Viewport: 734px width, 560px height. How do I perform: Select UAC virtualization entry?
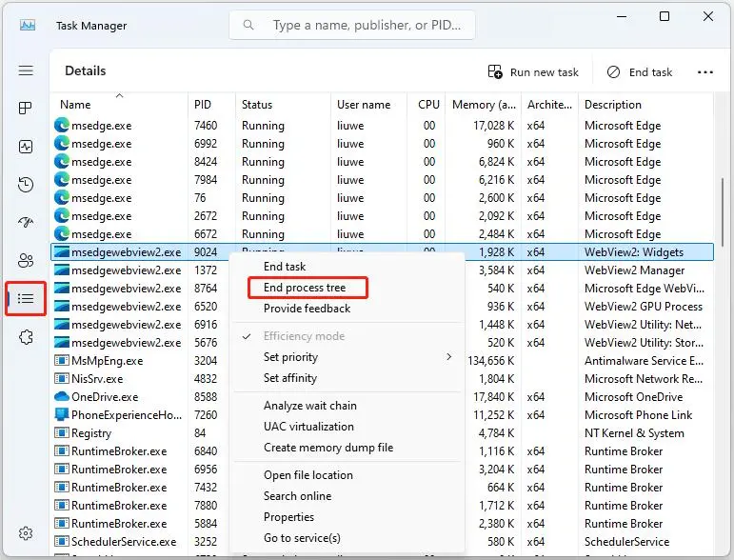(308, 427)
